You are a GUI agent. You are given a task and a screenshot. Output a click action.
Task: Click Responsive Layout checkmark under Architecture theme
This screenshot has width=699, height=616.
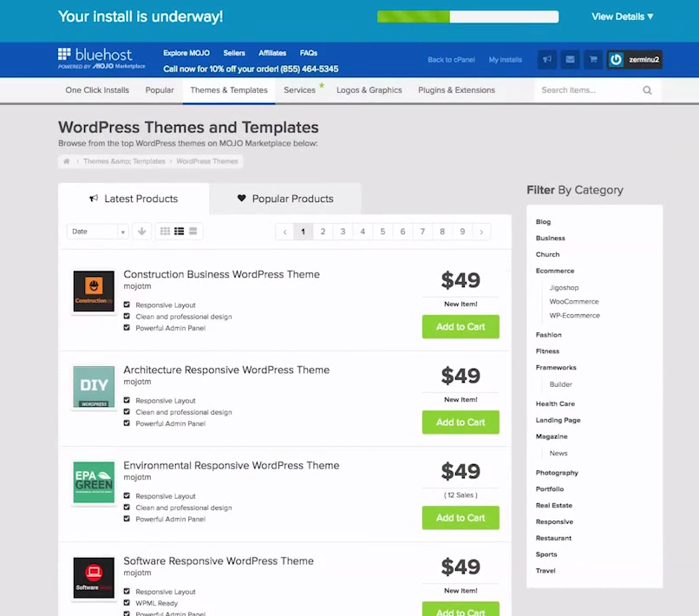tap(127, 400)
